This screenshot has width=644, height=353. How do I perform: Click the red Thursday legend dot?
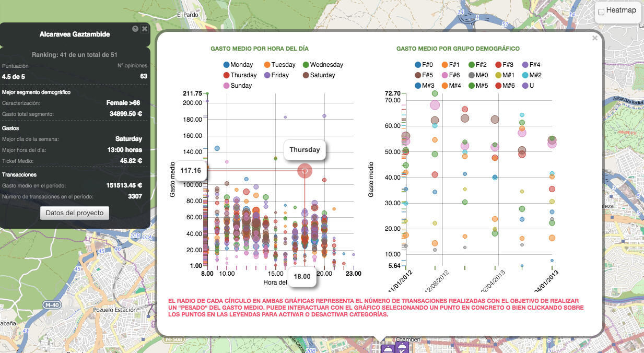pyautogui.click(x=226, y=75)
